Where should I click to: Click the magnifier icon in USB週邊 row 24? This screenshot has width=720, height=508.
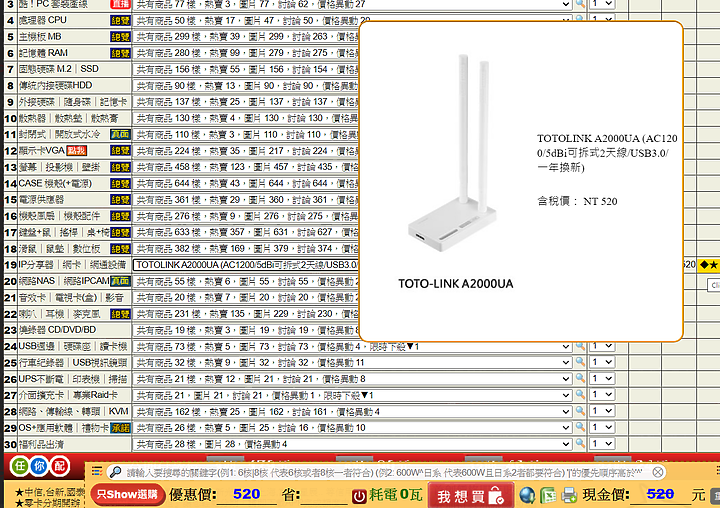580,346
